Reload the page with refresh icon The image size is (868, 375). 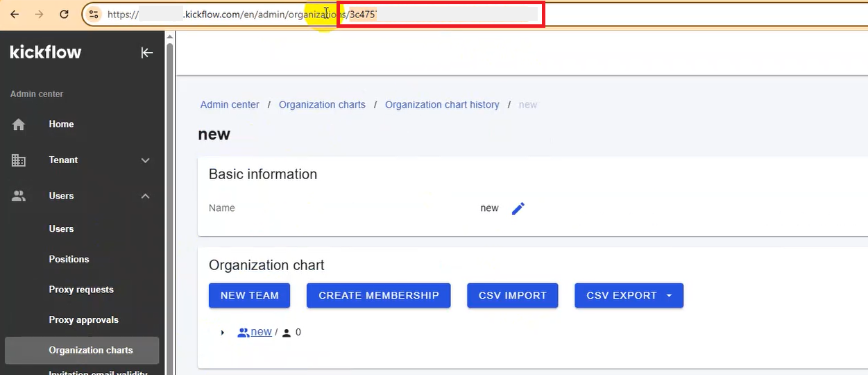pyautogui.click(x=64, y=14)
